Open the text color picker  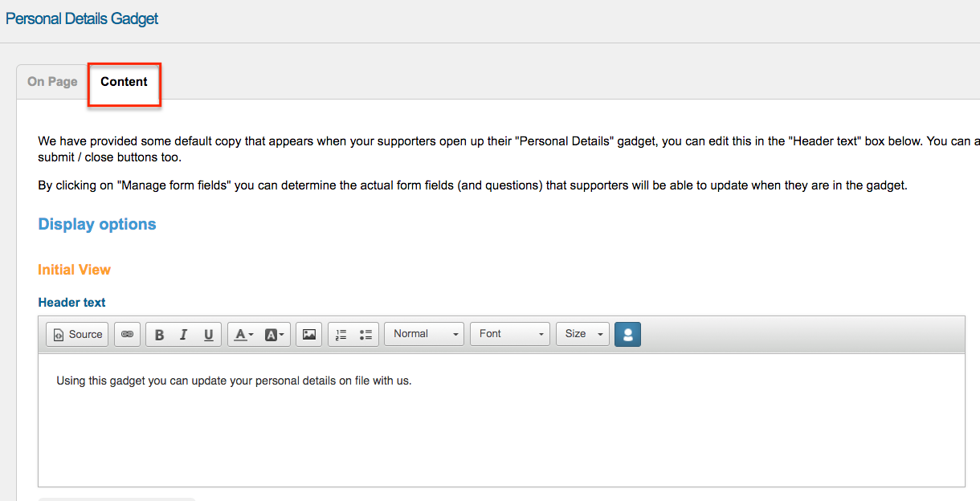243,335
